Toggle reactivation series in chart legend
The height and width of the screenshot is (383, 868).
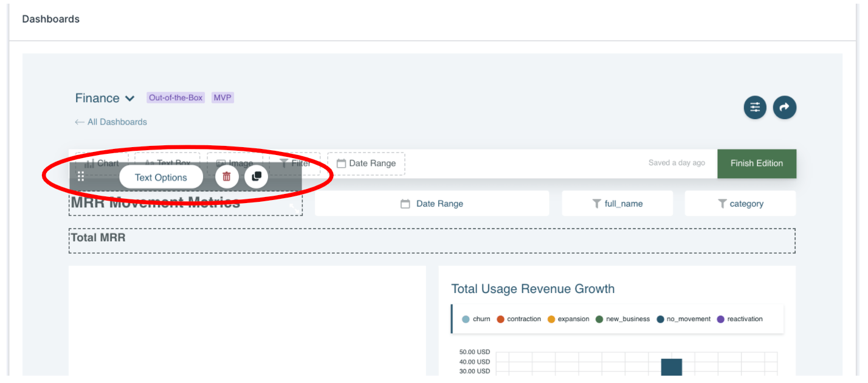[x=739, y=319]
